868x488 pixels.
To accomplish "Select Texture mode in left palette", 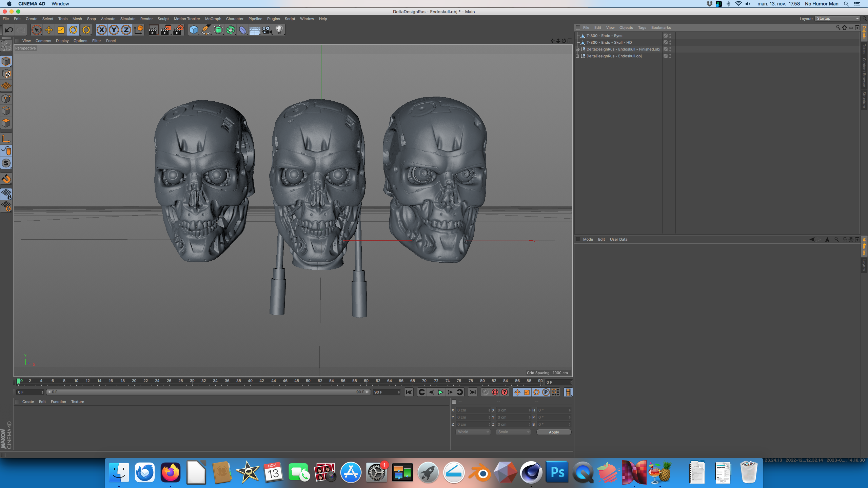I will click(6, 74).
